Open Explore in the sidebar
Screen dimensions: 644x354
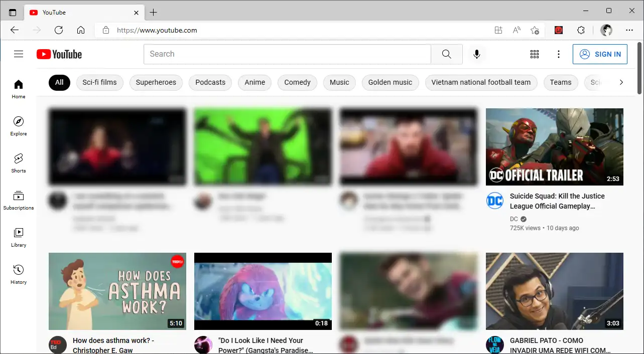[x=19, y=126]
